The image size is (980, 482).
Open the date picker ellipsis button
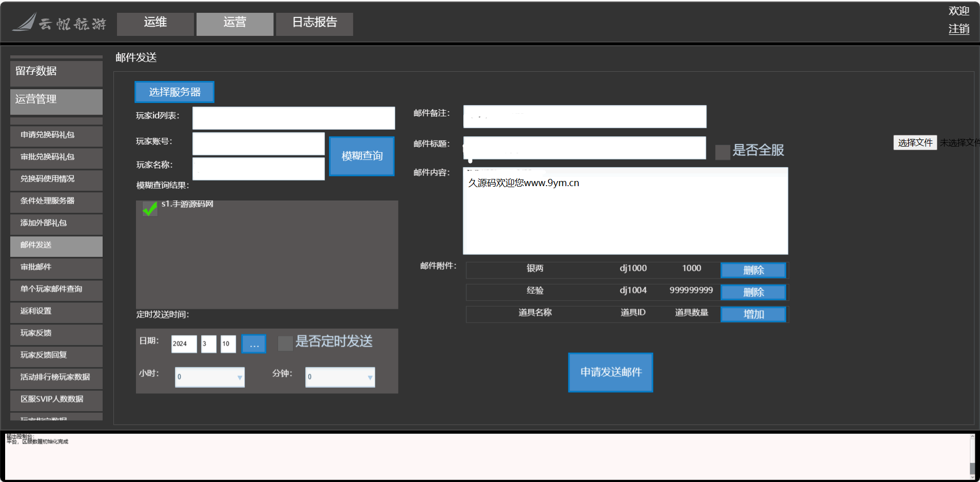[254, 344]
